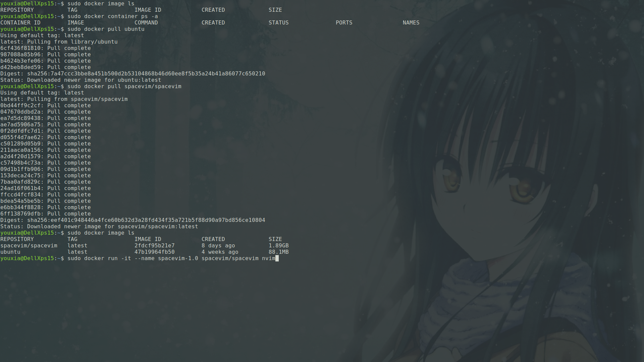This screenshot has height=362, width=644.
Task: Select image ID 47b19964fb50
Action: click(x=155, y=252)
